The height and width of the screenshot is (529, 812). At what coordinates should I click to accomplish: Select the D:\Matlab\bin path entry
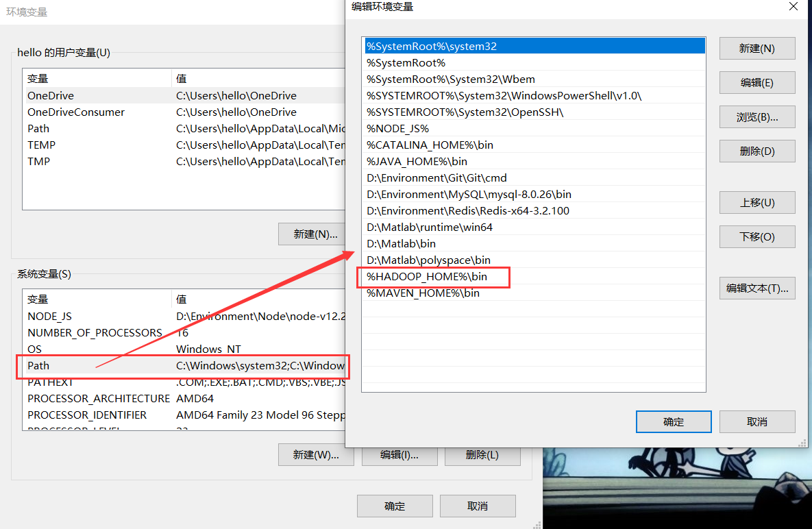401,244
